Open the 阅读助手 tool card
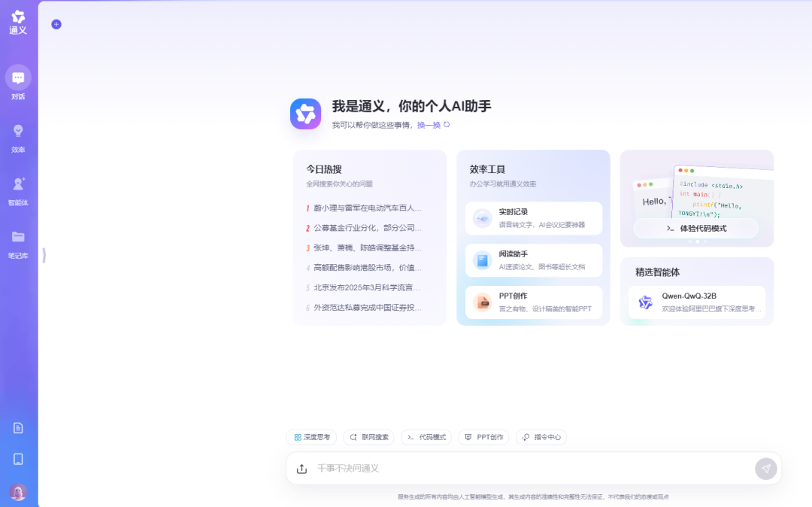The width and height of the screenshot is (812, 507). 533,260
